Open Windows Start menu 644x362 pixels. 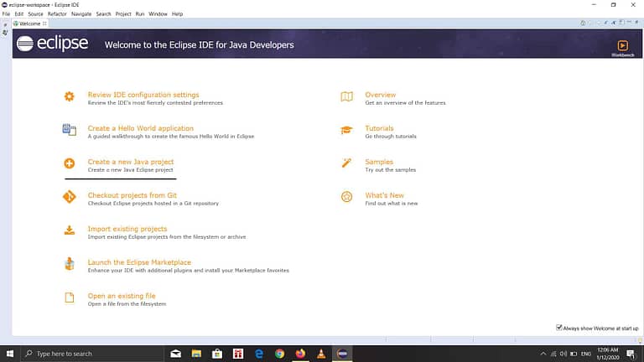[10, 354]
